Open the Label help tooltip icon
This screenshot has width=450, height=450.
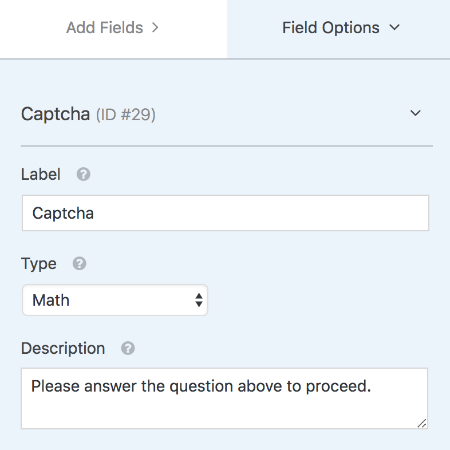[x=83, y=174]
